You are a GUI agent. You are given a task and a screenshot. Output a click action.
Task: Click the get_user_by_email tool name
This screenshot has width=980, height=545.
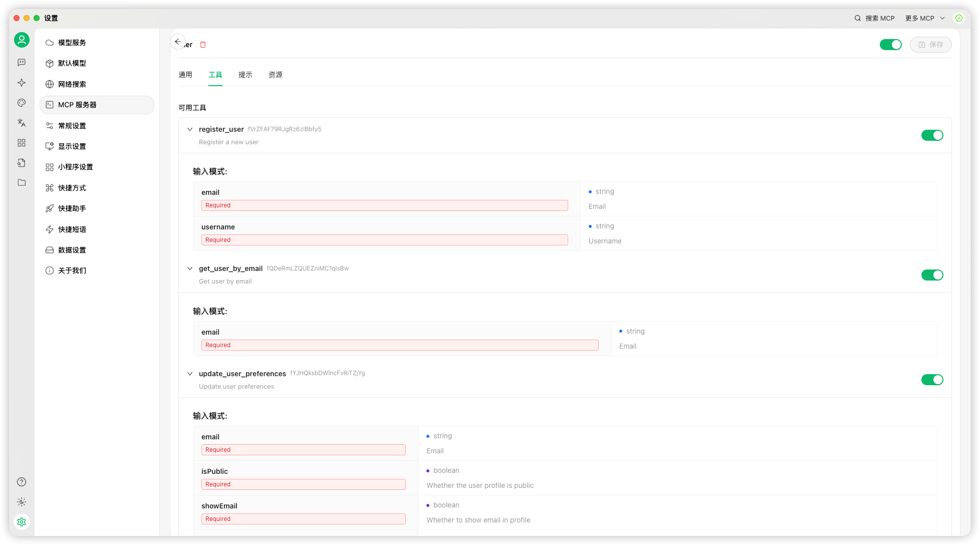point(230,268)
